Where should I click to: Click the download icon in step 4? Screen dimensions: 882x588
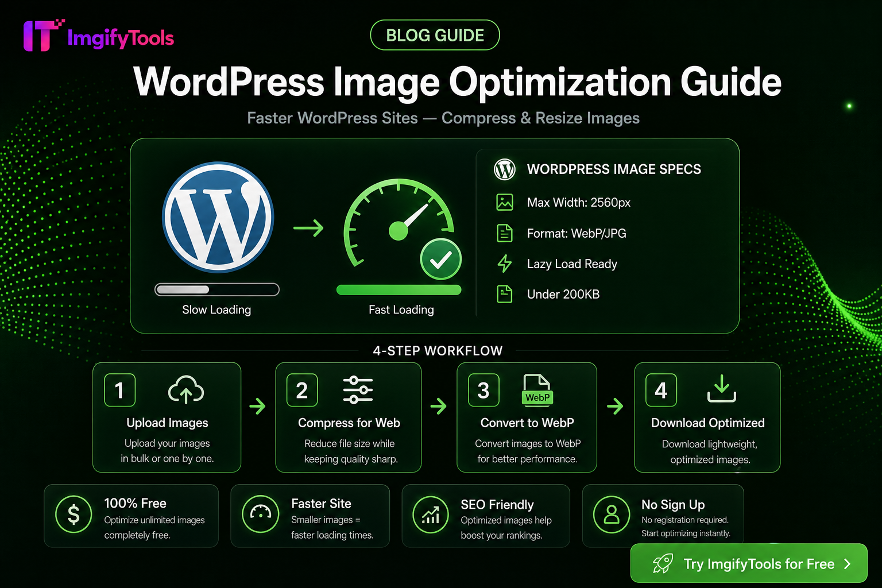(x=722, y=389)
